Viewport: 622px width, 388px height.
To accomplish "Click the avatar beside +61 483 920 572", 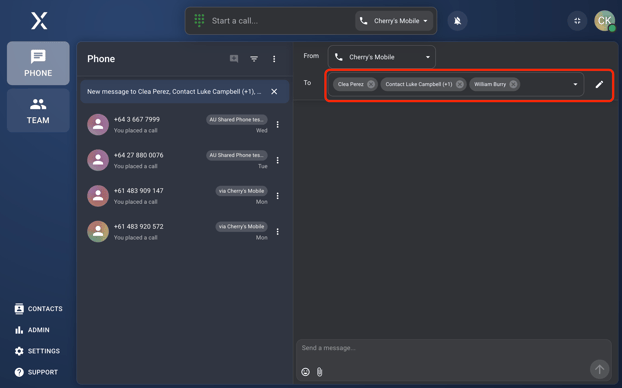I will tap(98, 232).
